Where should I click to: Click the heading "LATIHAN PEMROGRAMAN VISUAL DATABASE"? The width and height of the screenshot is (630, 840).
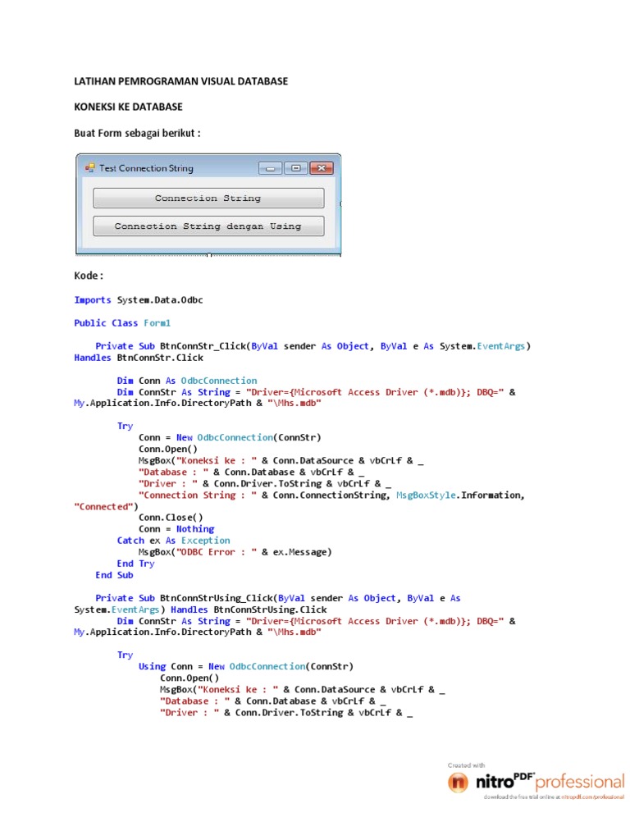tap(181, 81)
